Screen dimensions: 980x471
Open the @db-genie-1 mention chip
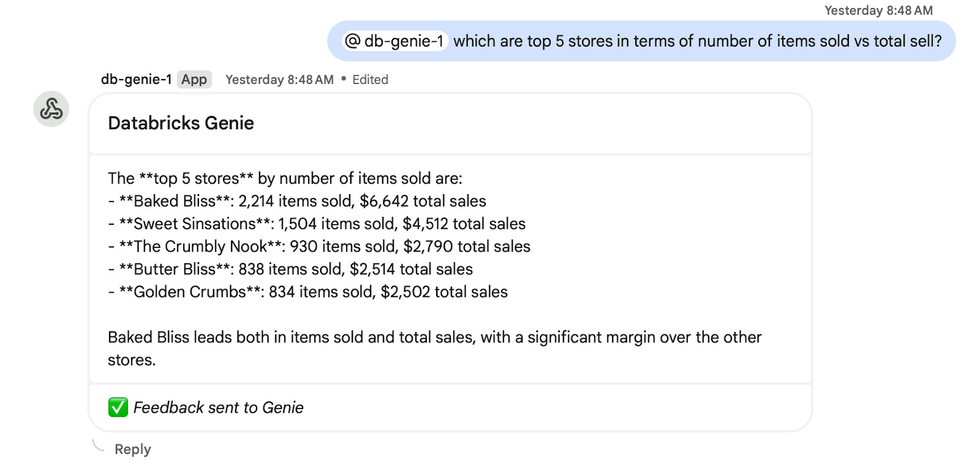pos(395,41)
